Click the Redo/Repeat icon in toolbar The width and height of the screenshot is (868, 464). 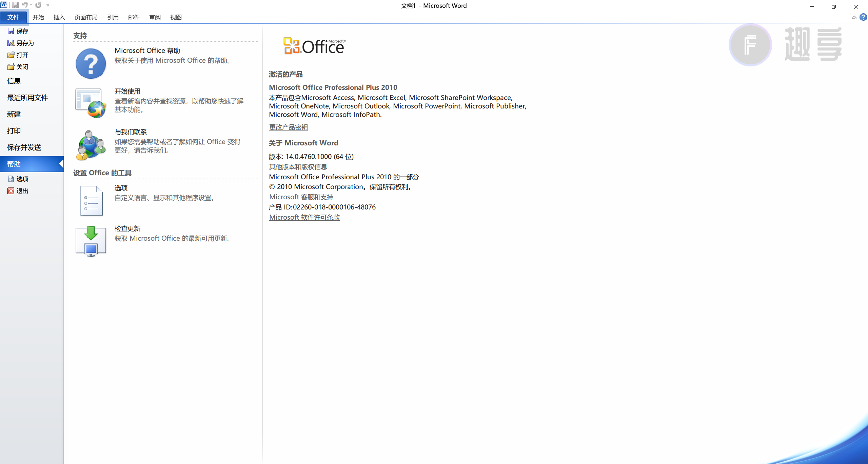[38, 5]
